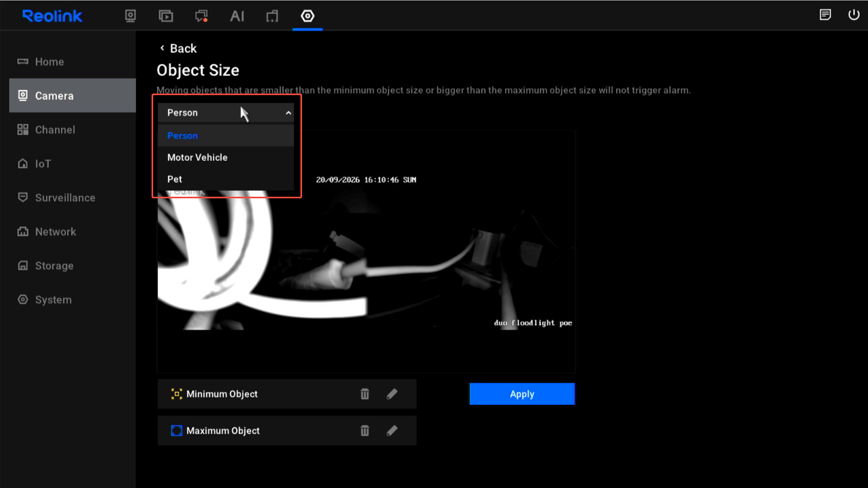Screen dimensions: 868x488
Task: Collapse the Person dropdown chevron
Action: coord(289,113)
